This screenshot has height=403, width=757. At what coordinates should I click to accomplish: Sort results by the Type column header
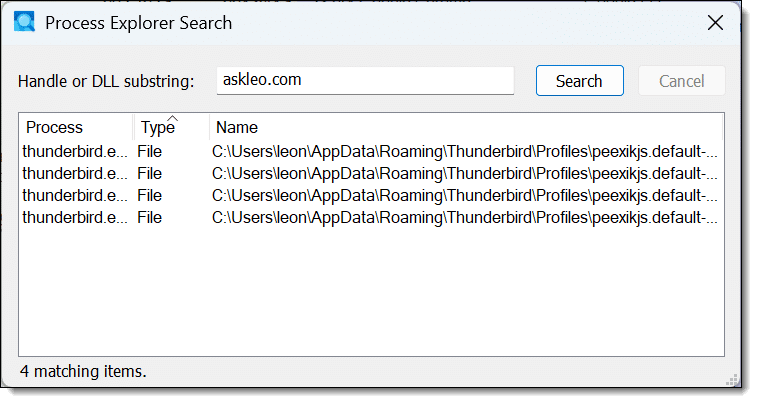point(171,127)
